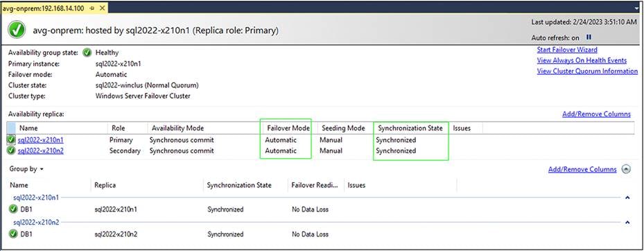Viewport: 644px width, 251px height.
Task: Pause auto refresh with the pause icon
Action: (x=589, y=37)
